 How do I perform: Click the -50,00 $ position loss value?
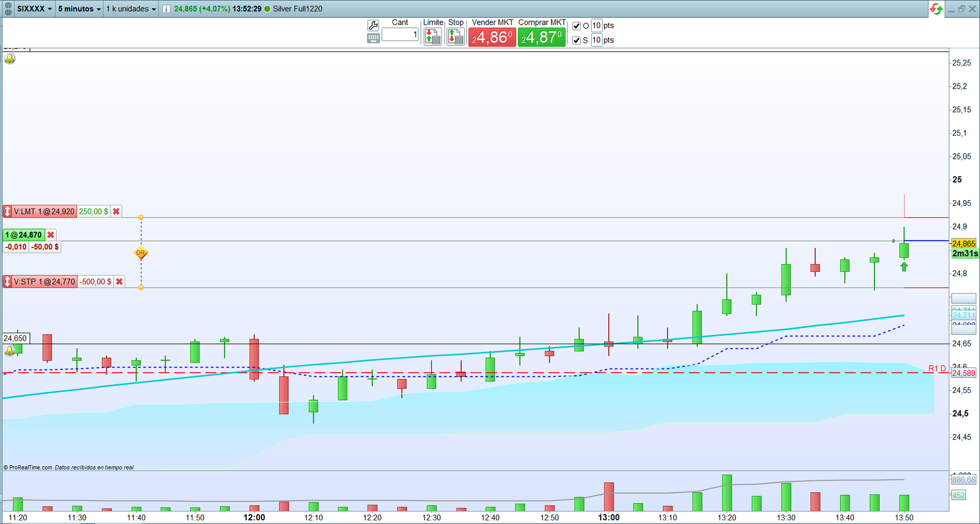[x=45, y=247]
